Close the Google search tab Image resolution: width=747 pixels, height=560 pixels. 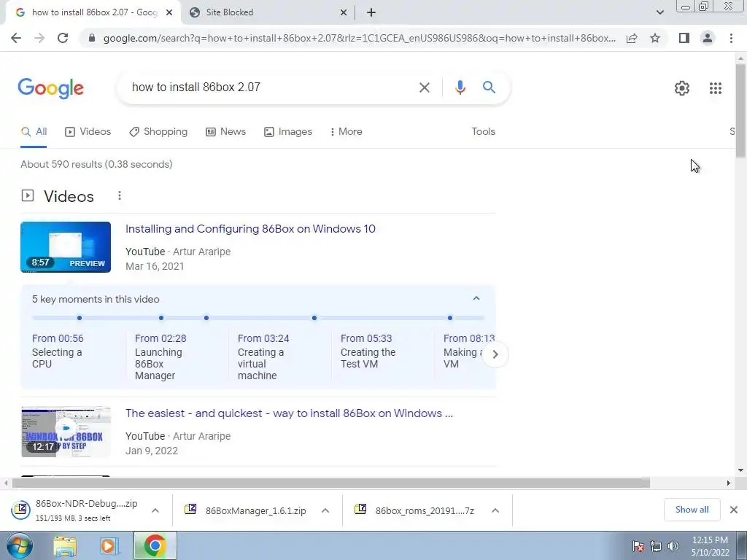[169, 13]
